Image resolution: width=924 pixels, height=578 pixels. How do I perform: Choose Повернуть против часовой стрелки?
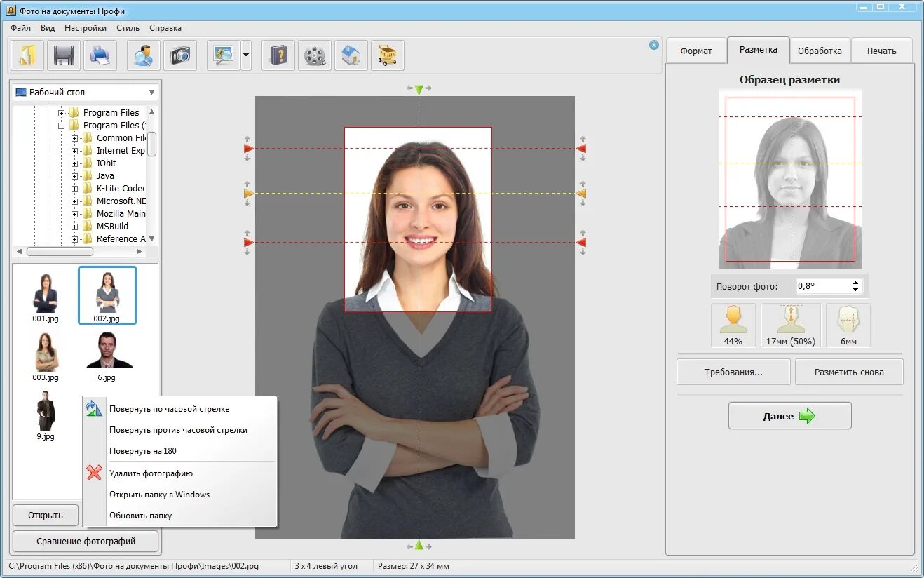[180, 430]
